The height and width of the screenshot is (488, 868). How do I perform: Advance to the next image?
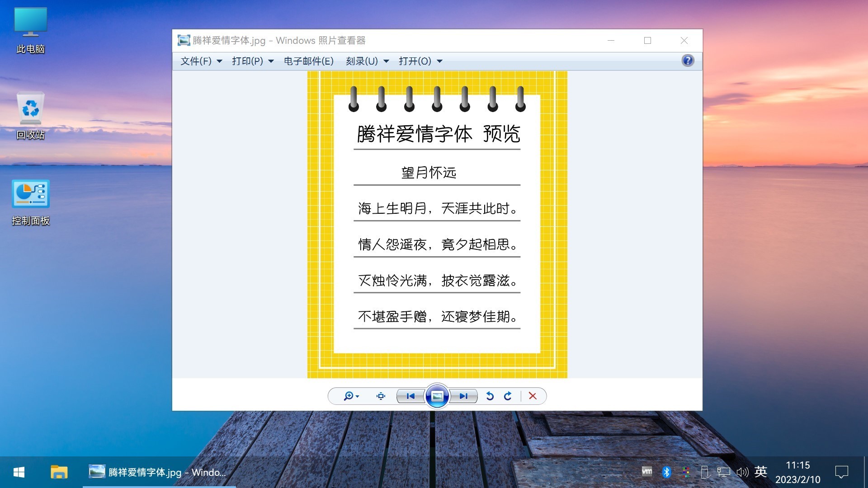pyautogui.click(x=463, y=396)
